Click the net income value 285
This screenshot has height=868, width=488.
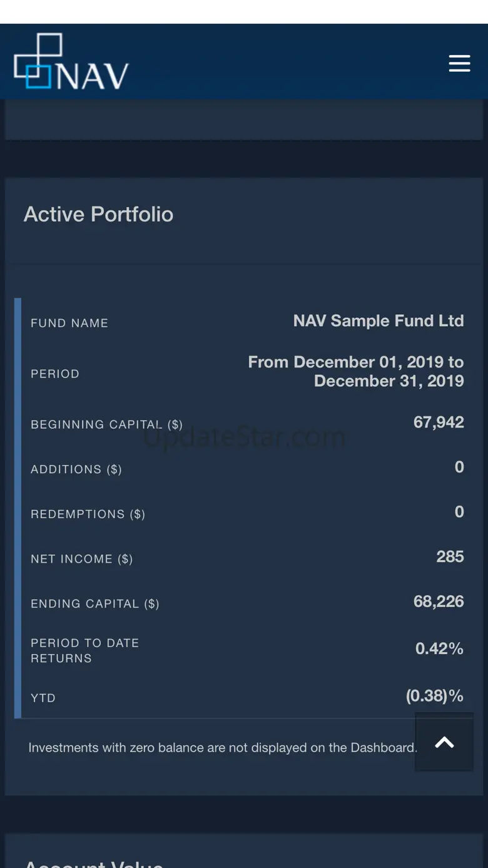point(450,557)
